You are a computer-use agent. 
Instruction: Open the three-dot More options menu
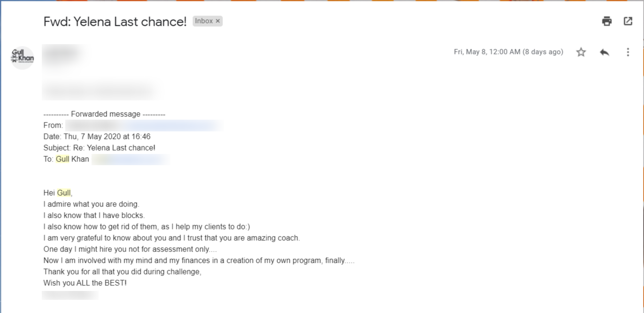(628, 52)
